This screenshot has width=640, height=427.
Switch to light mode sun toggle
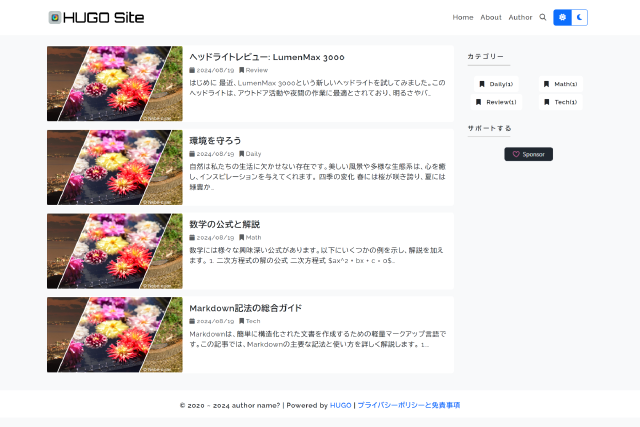click(x=562, y=17)
